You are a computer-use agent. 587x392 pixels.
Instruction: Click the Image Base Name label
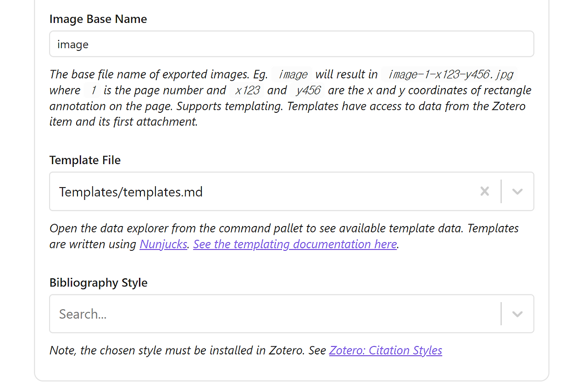pos(98,19)
